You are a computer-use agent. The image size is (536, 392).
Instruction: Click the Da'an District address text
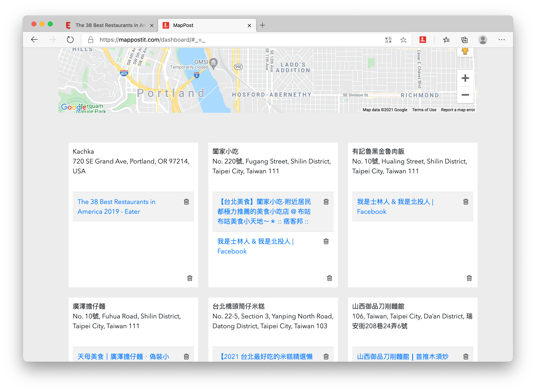click(412, 321)
